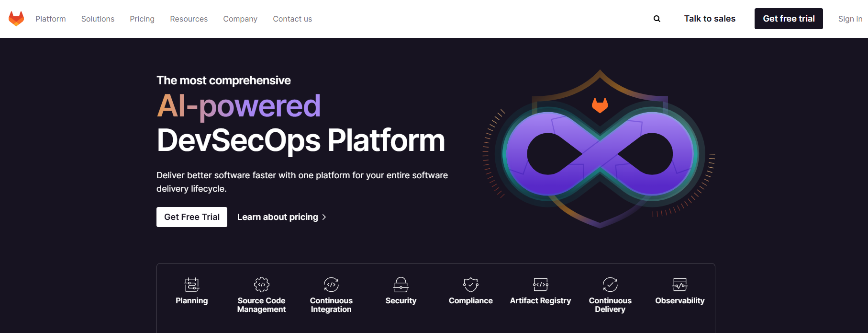Click the white Get Free Trial button
This screenshot has height=333, width=868.
[192, 217]
